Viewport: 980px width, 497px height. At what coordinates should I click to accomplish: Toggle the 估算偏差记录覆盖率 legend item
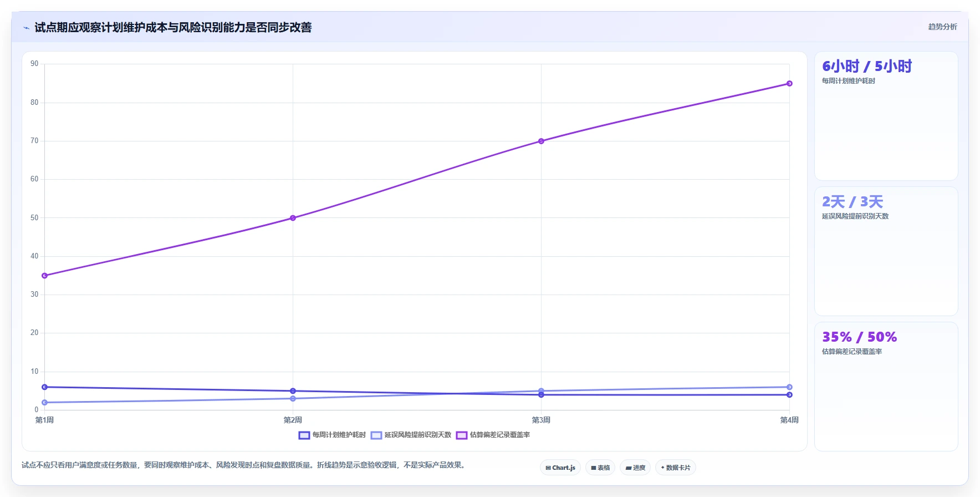(493, 435)
